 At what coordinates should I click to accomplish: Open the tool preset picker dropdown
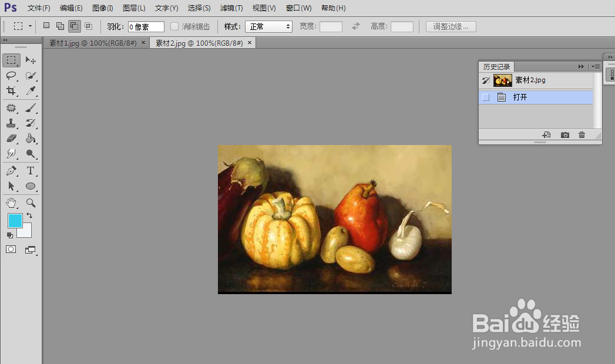coord(30,26)
